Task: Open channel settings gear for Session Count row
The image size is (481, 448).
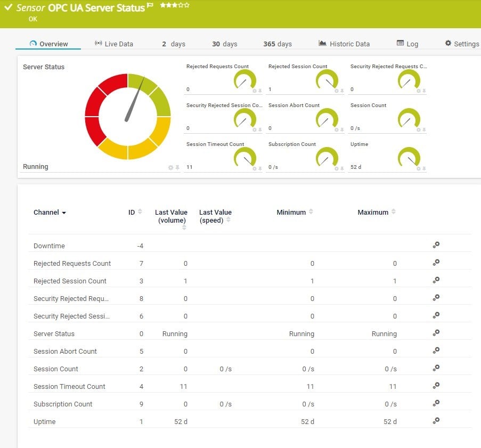Action: (x=436, y=369)
